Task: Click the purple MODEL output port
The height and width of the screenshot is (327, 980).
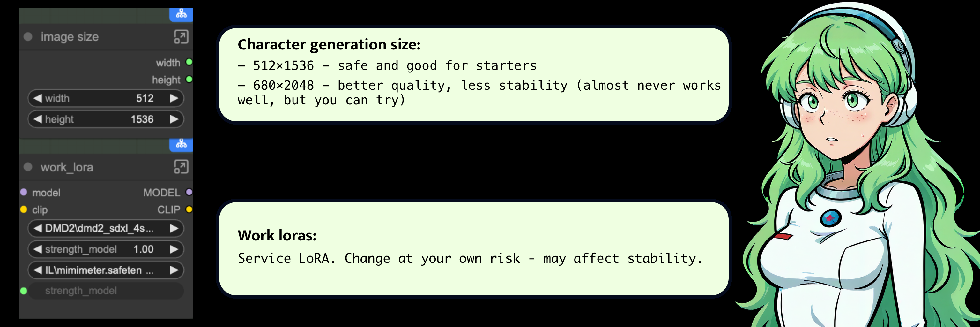Action: (189, 192)
